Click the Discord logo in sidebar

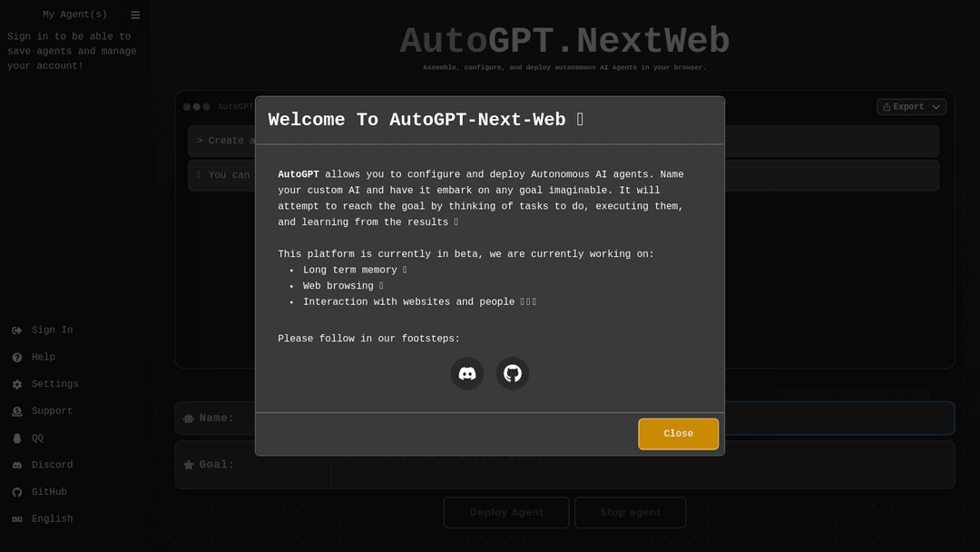pyautogui.click(x=17, y=465)
